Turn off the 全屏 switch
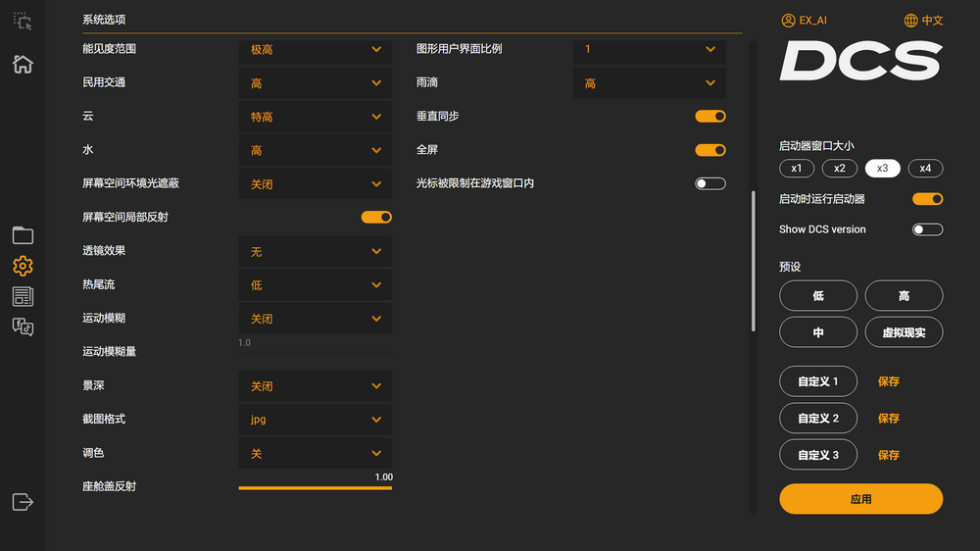This screenshot has width=980, height=551. 710,150
